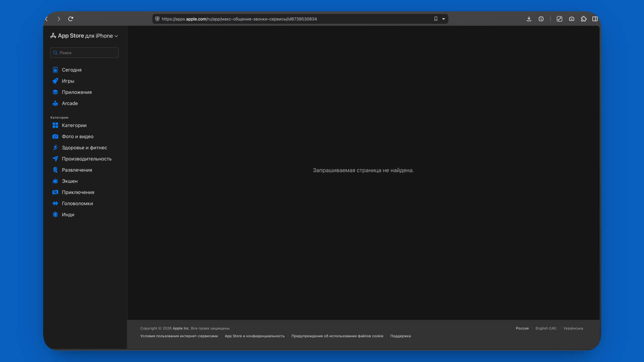The image size is (644, 362).
Task: Click the 'Запрашиваемая страница не найдена.' message
Action: [x=363, y=170]
